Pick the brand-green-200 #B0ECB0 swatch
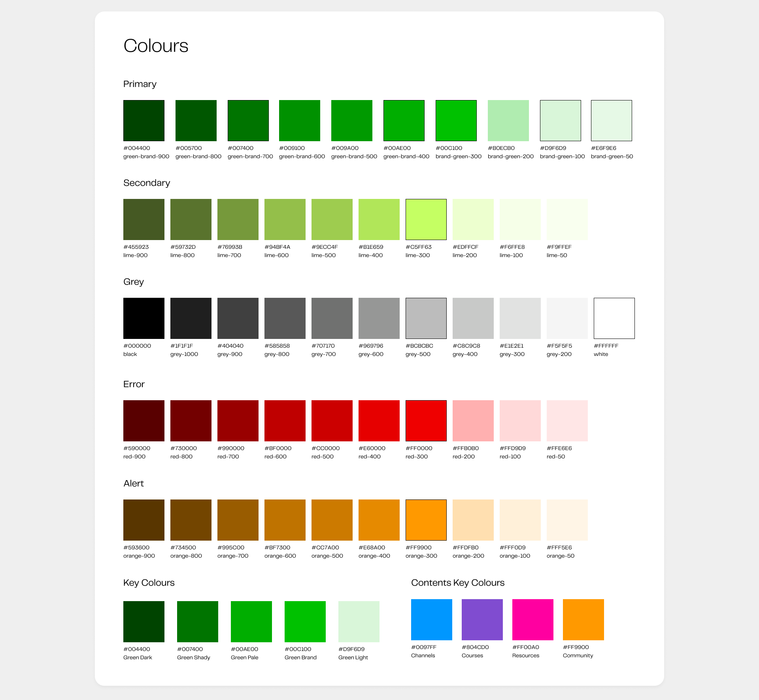Image resolution: width=759 pixels, height=700 pixels. coord(508,121)
